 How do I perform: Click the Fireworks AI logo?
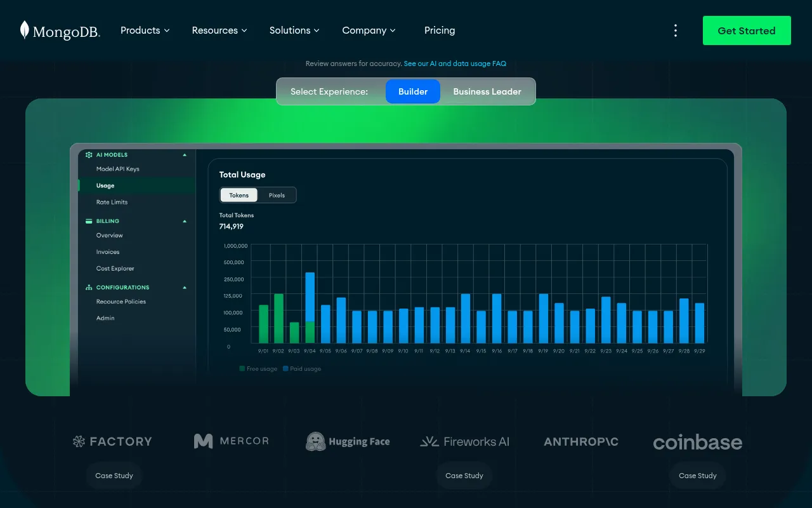(465, 441)
